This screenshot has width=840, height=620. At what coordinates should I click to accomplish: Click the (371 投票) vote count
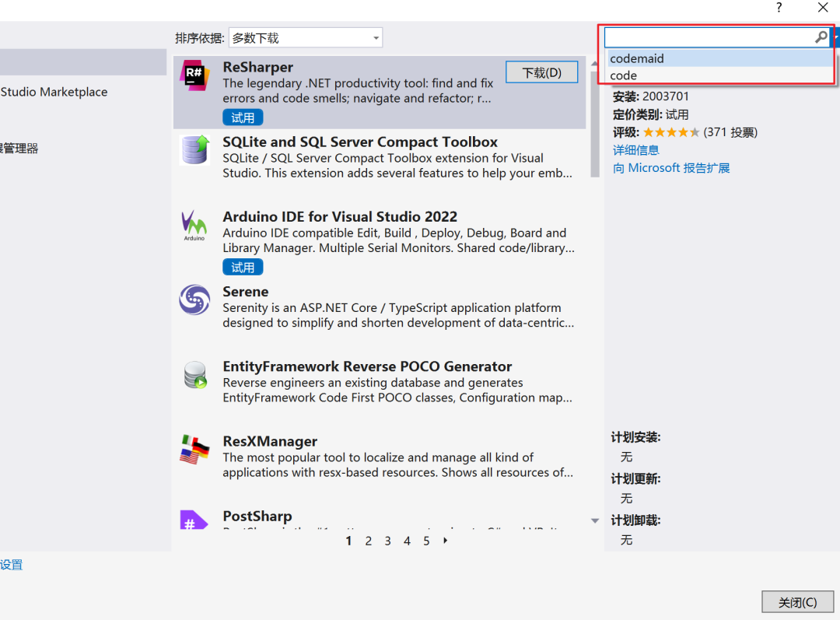[x=730, y=132]
